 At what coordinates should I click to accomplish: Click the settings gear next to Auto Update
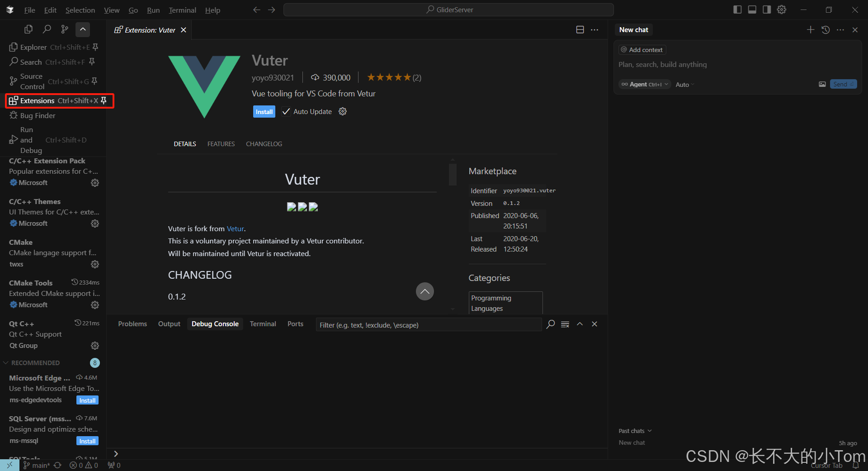coord(342,111)
